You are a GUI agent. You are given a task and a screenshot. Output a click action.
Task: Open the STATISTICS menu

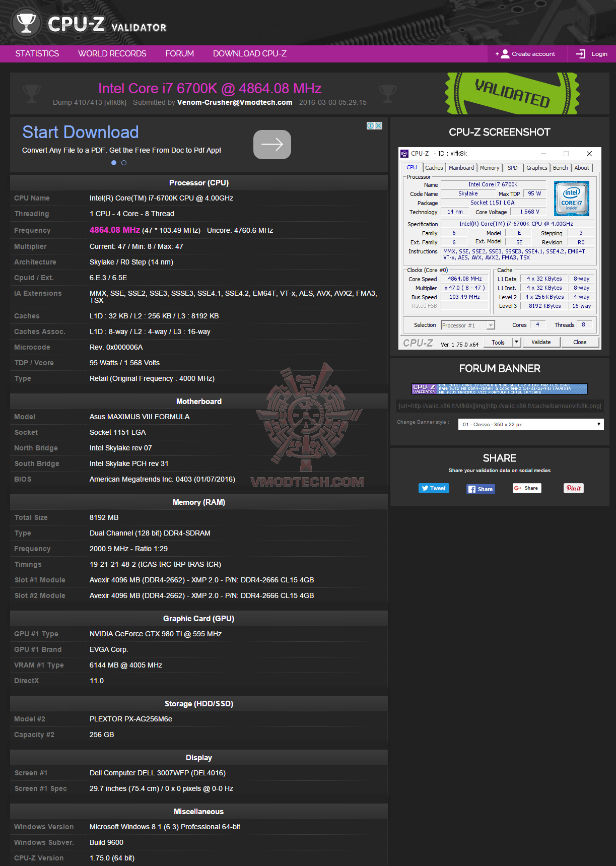tap(37, 54)
